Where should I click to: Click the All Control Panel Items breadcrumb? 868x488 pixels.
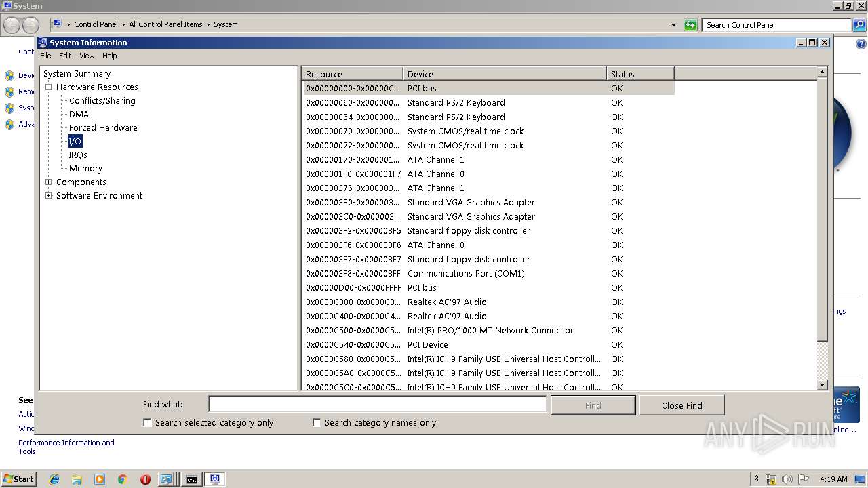165,24
